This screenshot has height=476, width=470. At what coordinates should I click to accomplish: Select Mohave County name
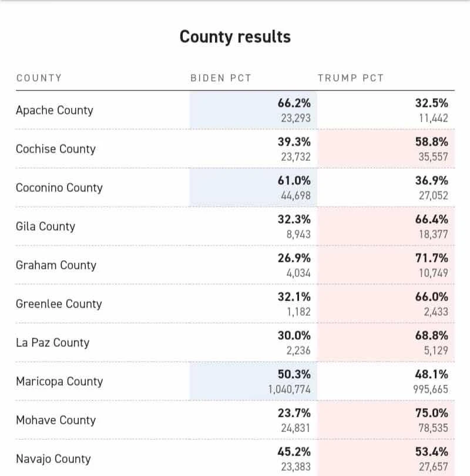56,420
